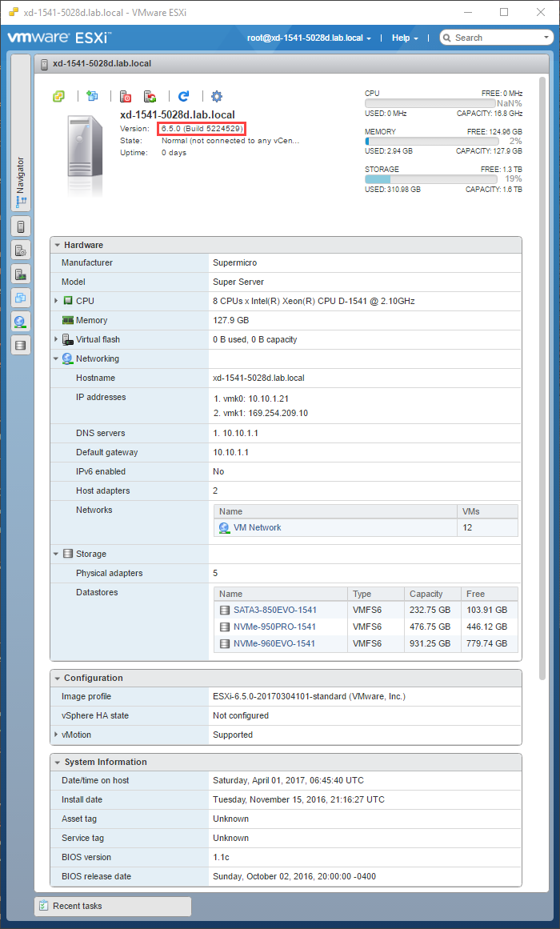The image size is (560, 929).
Task: Expand the Virtual flash row
Action: [x=56, y=339]
